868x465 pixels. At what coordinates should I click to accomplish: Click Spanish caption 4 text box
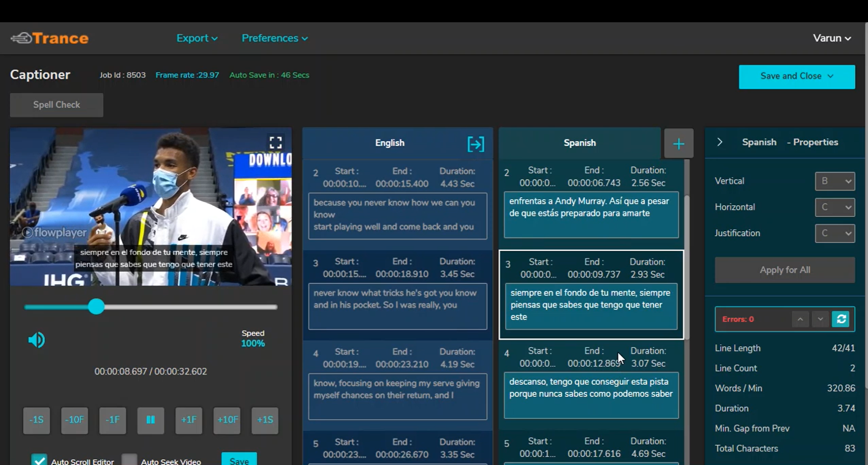tap(591, 395)
